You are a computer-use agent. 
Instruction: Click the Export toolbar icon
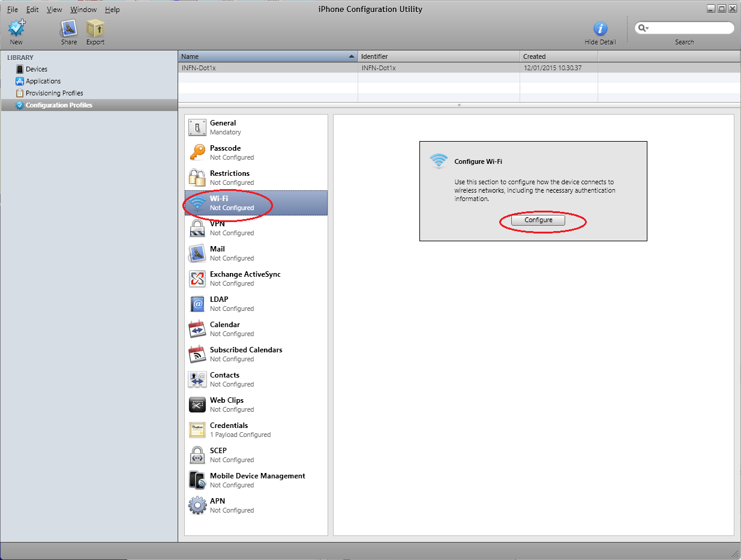(x=95, y=28)
